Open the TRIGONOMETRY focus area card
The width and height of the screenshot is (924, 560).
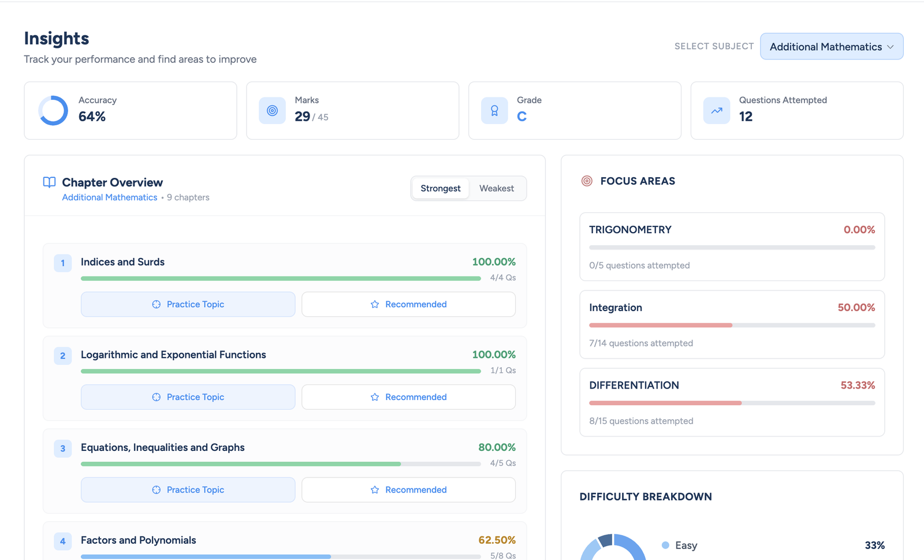[x=732, y=247]
